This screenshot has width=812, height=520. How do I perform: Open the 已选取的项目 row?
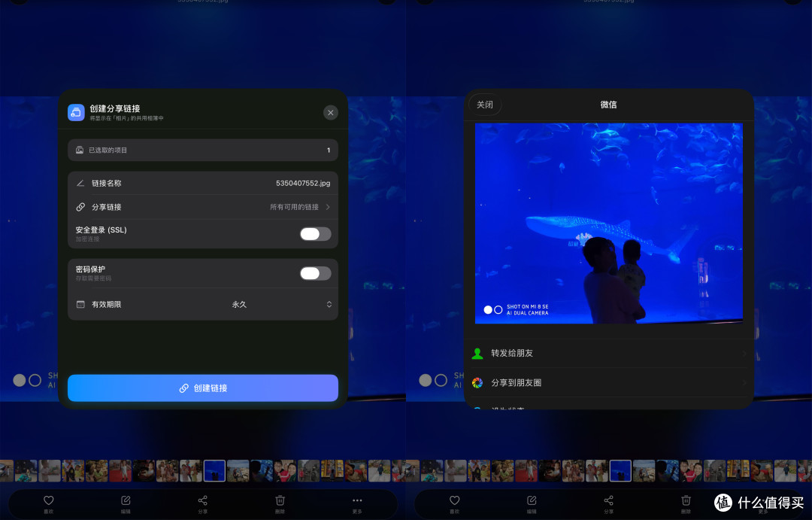pos(203,150)
